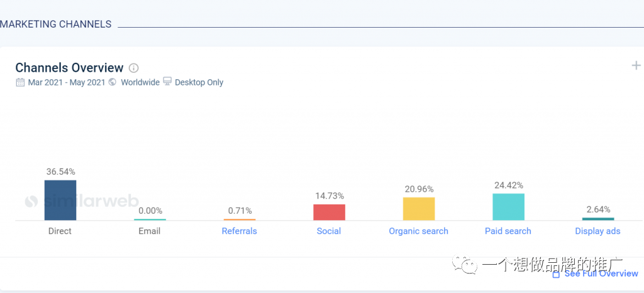Click the desktop monitor icon
The image size is (644, 293).
pyautogui.click(x=167, y=82)
